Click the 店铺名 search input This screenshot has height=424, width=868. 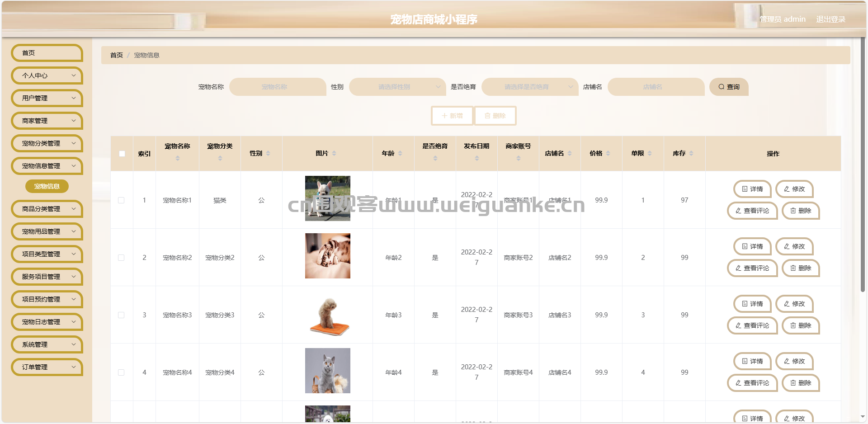[x=656, y=87]
